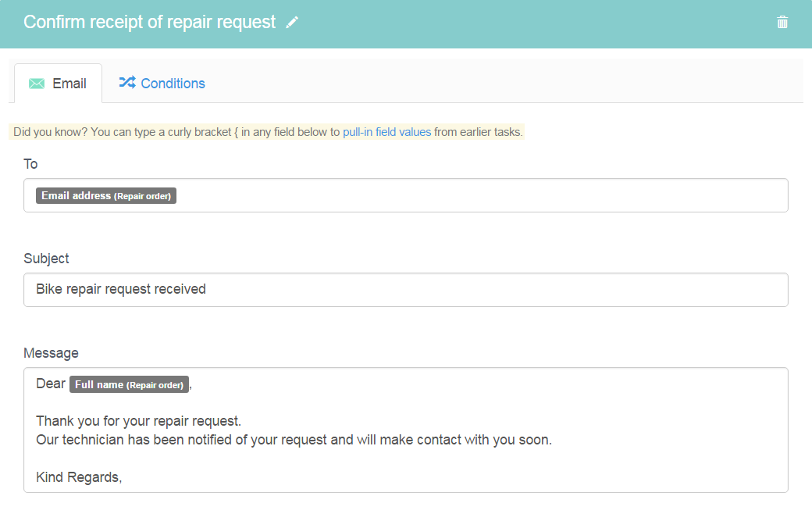Select the Email tab
The image size is (812, 521).
pyautogui.click(x=58, y=84)
